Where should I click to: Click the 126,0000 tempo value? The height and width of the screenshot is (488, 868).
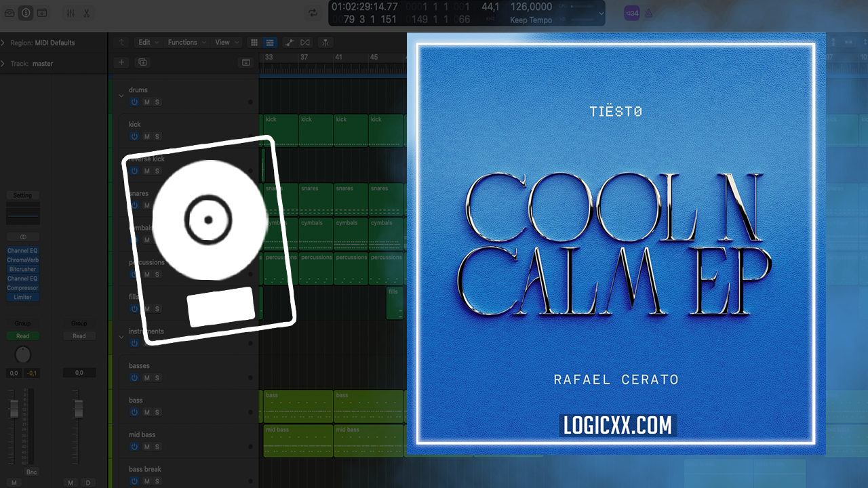coord(531,7)
